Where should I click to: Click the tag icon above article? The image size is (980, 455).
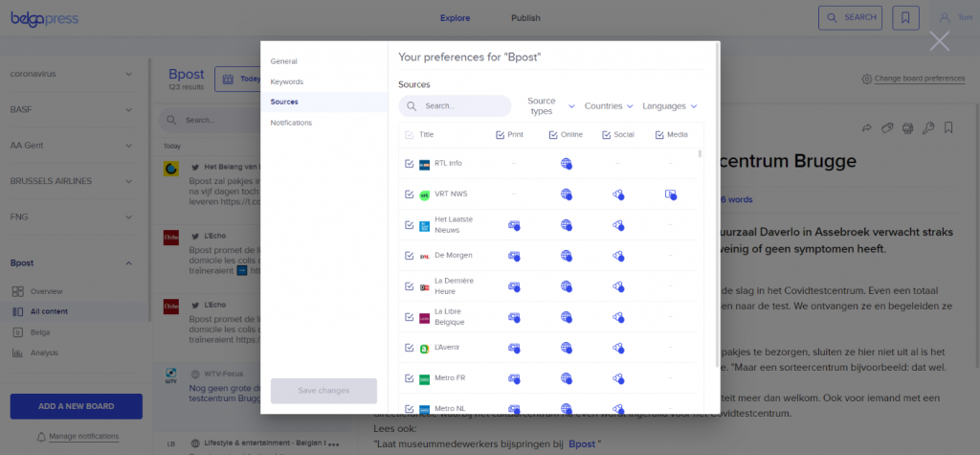[887, 128]
